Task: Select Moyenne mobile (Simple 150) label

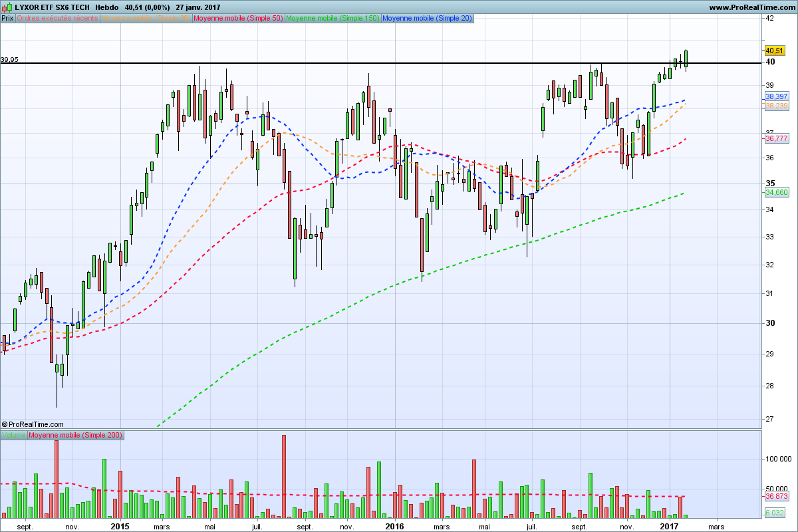Action: [x=332, y=18]
